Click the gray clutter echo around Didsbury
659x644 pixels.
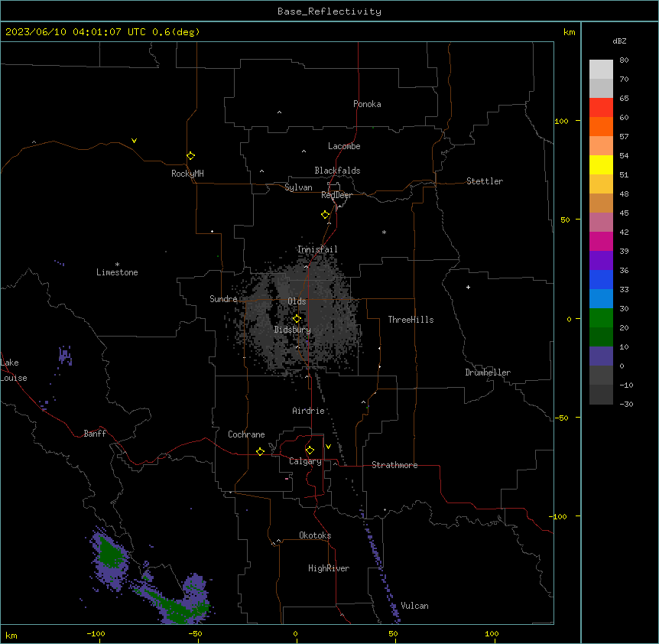click(294, 315)
